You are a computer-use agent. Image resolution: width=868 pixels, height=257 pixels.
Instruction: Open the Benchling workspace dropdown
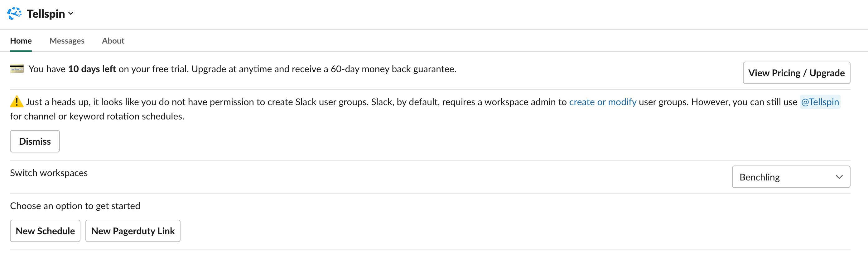(x=791, y=177)
